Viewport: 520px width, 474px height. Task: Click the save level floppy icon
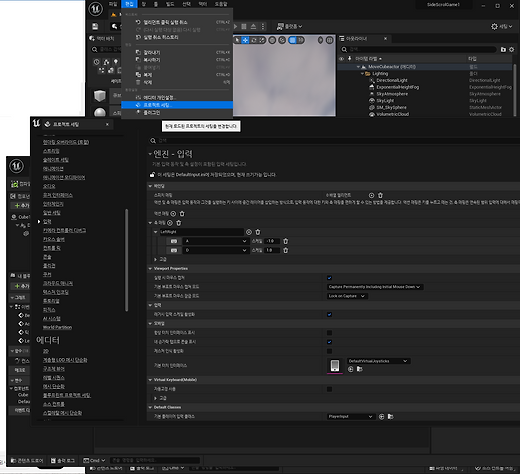point(95,26)
